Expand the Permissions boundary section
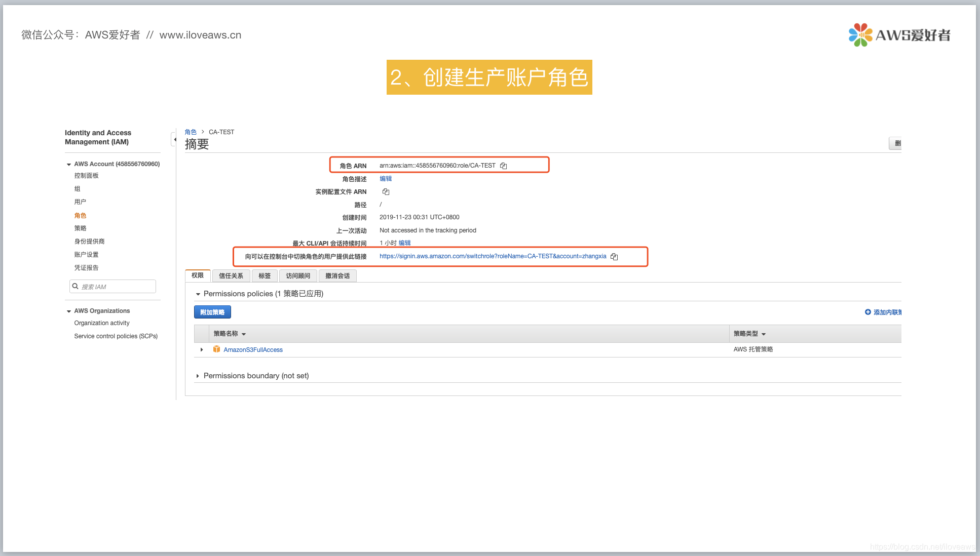 click(198, 376)
